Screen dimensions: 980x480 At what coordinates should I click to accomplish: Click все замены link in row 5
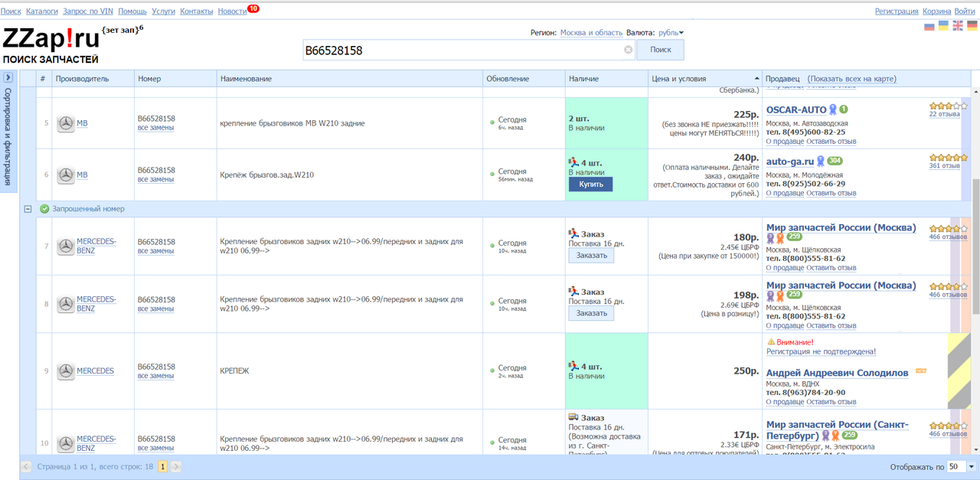(155, 128)
